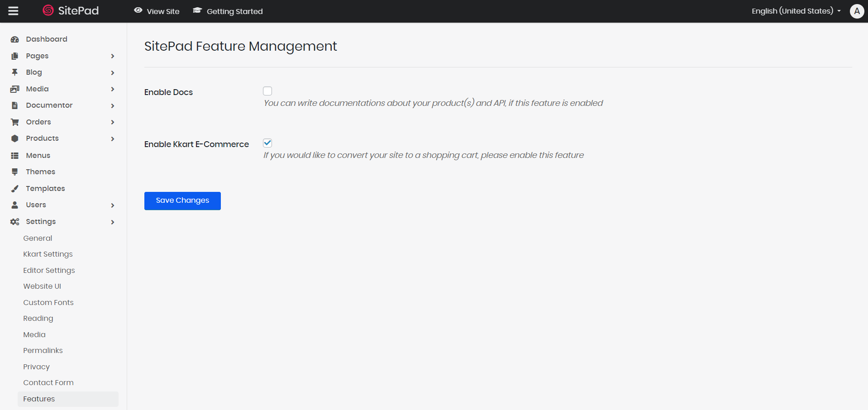This screenshot has width=868, height=410.
Task: Open Media under Settings submenu
Action: 34,334
